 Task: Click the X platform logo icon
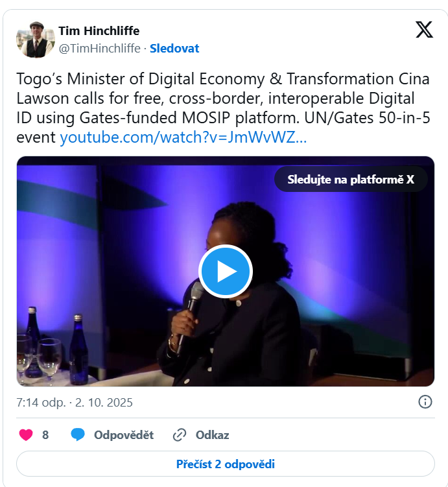point(424,30)
